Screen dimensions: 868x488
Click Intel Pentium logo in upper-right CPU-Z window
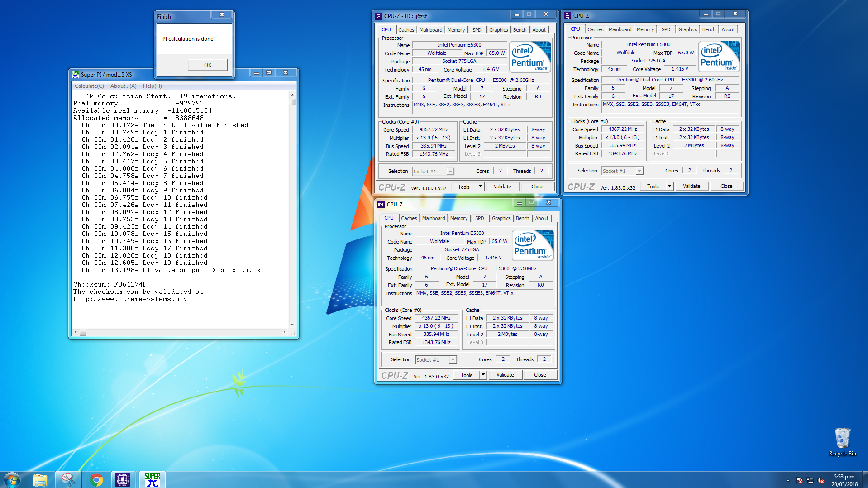(719, 56)
